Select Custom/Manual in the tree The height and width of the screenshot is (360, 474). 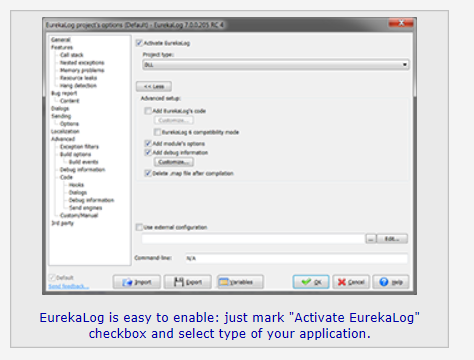click(79, 215)
